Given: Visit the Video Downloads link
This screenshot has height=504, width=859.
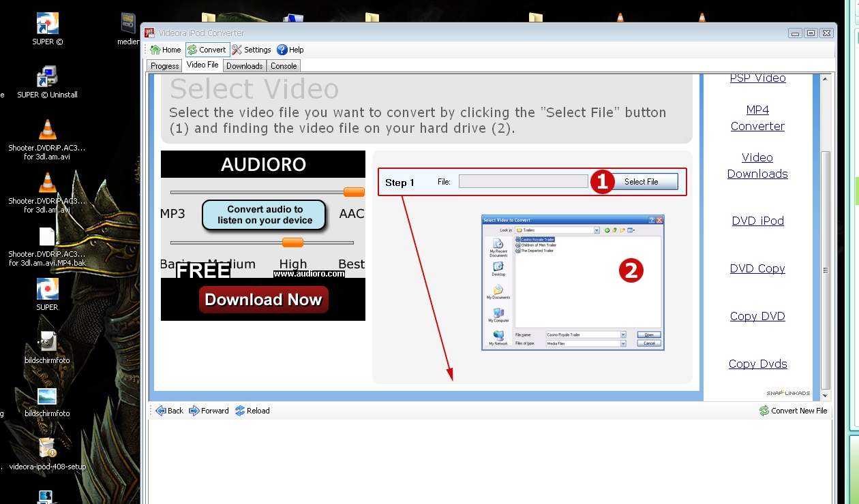Looking at the screenshot, I should tap(757, 166).
